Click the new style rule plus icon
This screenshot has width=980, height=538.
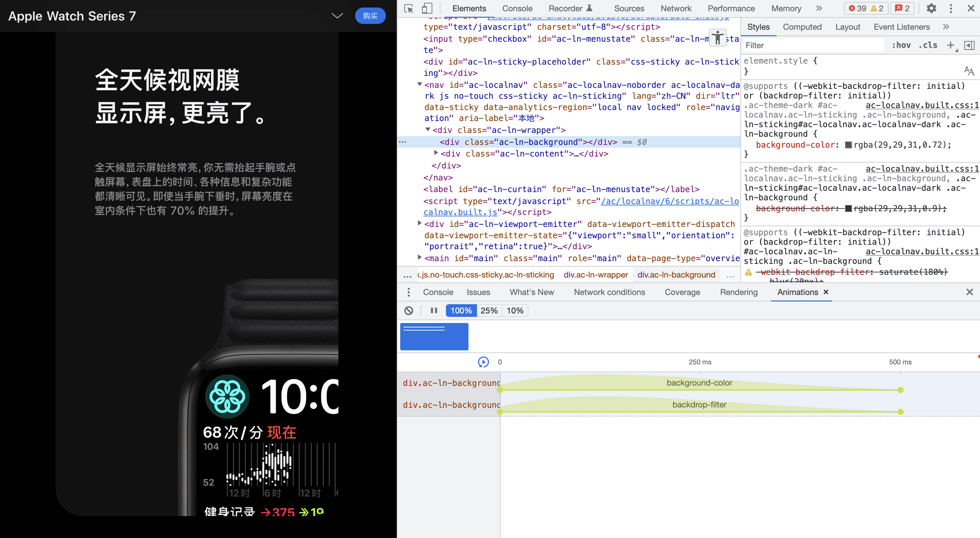click(x=950, y=45)
